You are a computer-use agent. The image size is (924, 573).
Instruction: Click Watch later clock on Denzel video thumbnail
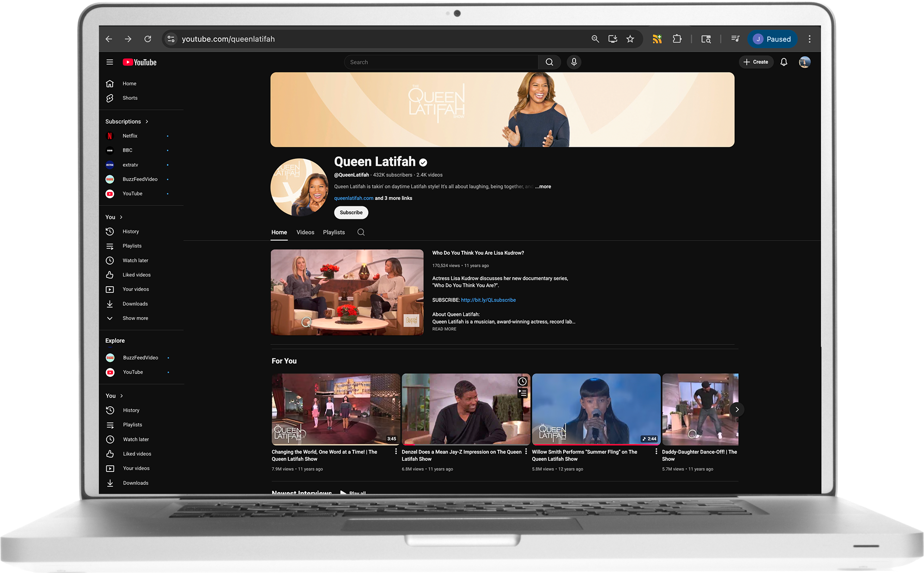tap(522, 381)
